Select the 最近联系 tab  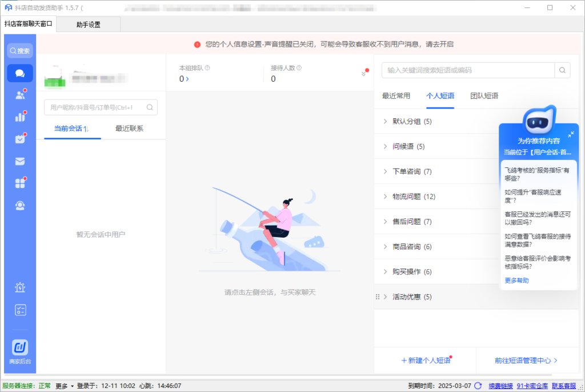(x=129, y=129)
